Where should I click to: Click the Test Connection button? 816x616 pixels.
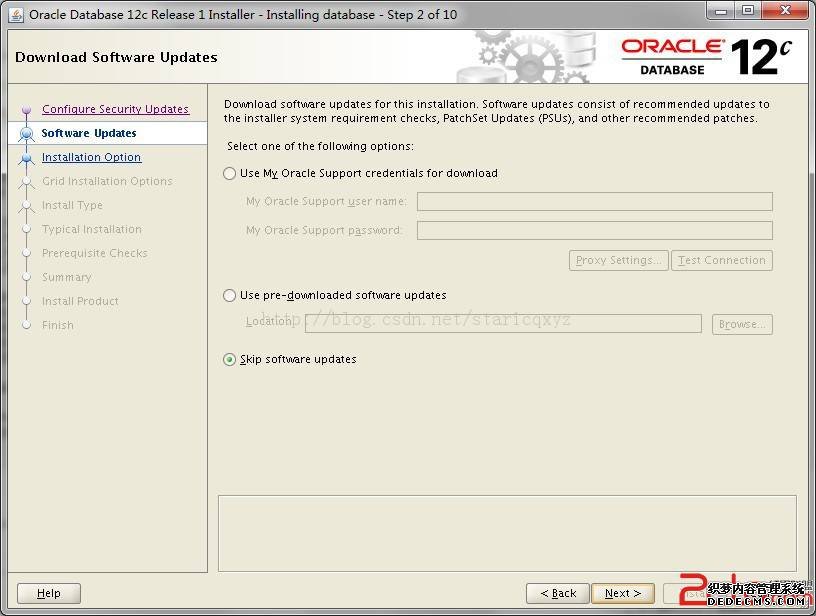point(721,261)
